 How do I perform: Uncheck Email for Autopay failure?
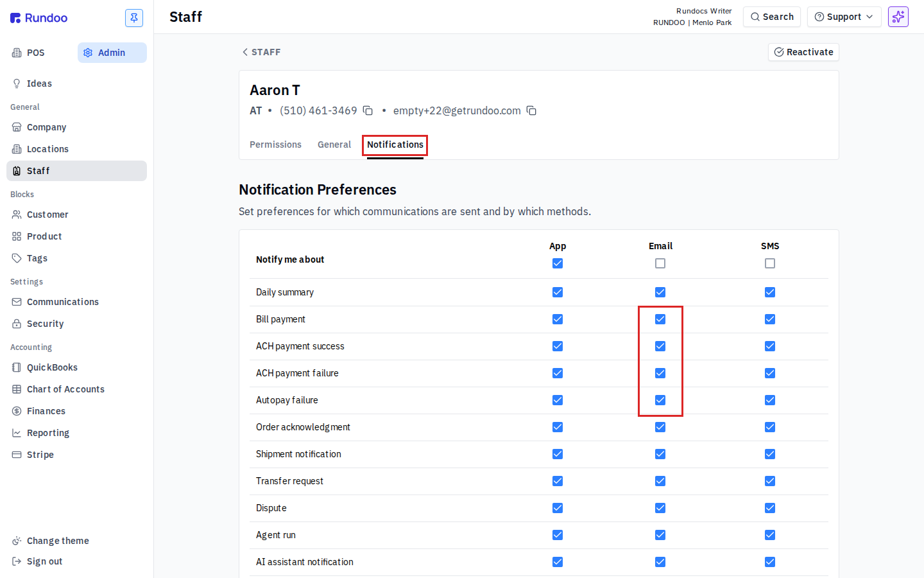pyautogui.click(x=660, y=400)
